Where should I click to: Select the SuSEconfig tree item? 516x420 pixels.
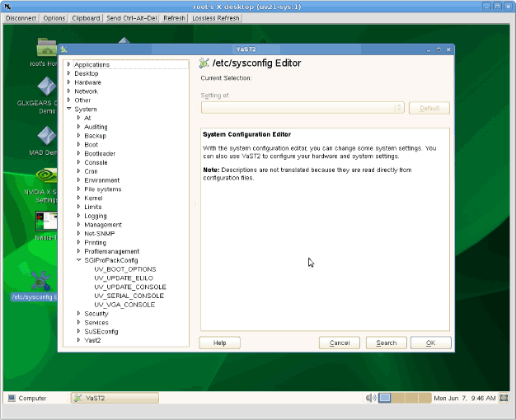[x=101, y=331]
